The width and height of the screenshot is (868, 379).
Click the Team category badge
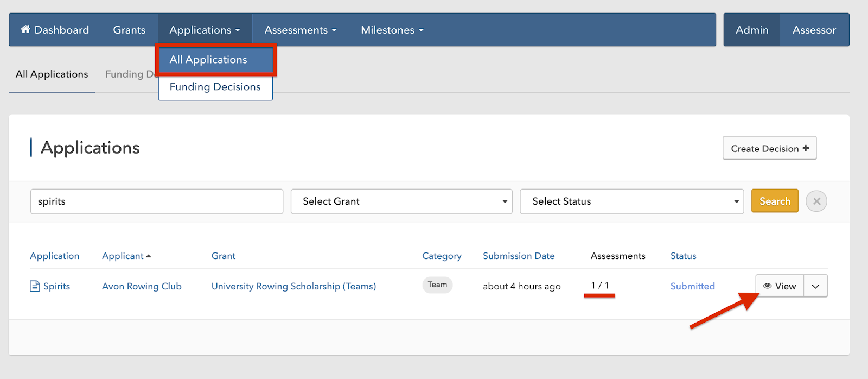(x=437, y=285)
